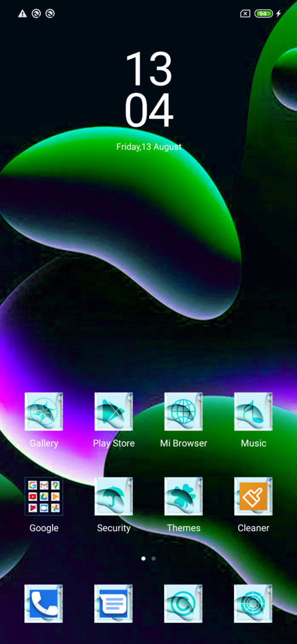Select the first home screen page dot
The width and height of the screenshot is (297, 644).
tap(143, 559)
